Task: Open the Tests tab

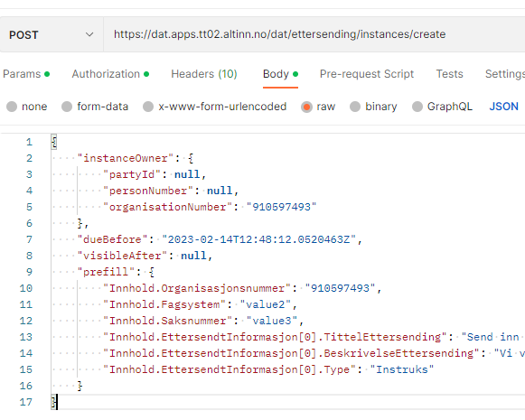Action: (x=449, y=74)
